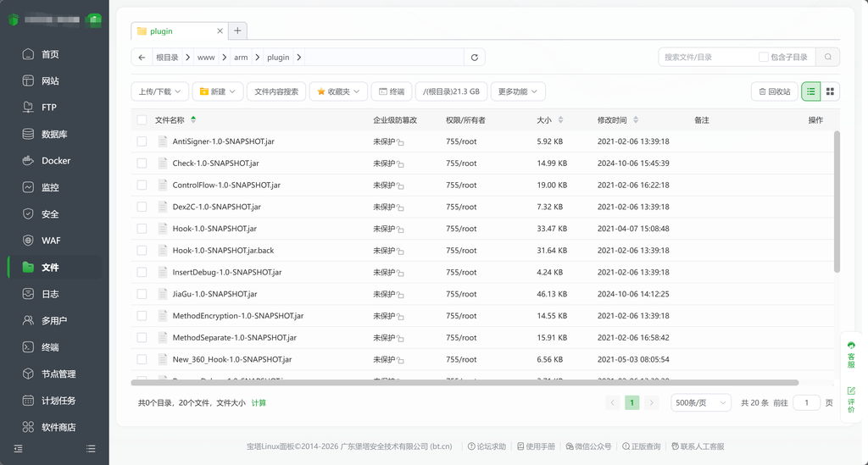Select AntiSigner-1.0-SNAPSHOT.jar checkbox
This screenshot has height=465, width=868.
[142, 141]
